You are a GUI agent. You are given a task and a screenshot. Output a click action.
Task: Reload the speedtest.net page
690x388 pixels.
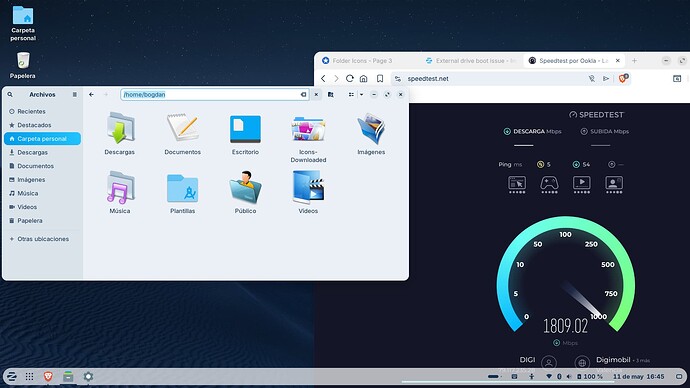click(x=349, y=78)
